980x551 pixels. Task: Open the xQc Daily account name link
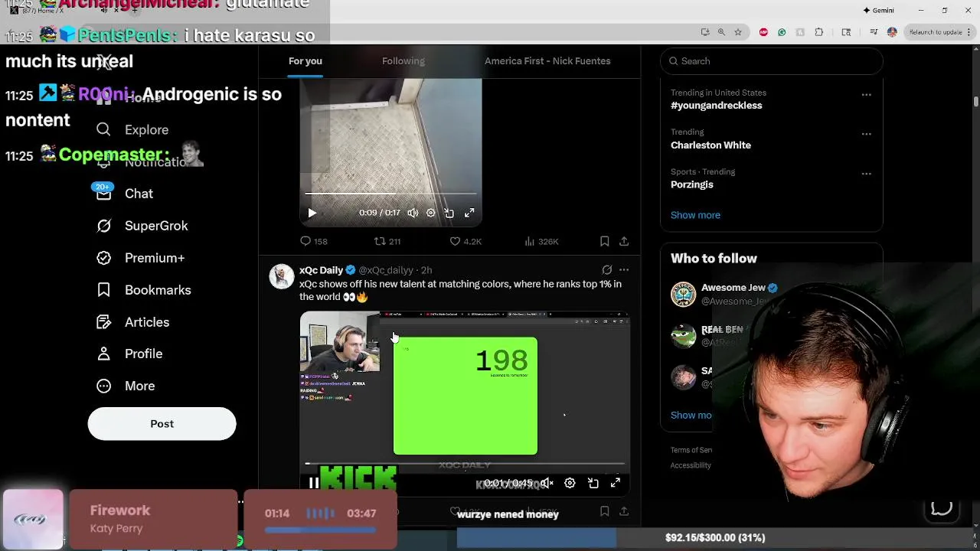321,270
